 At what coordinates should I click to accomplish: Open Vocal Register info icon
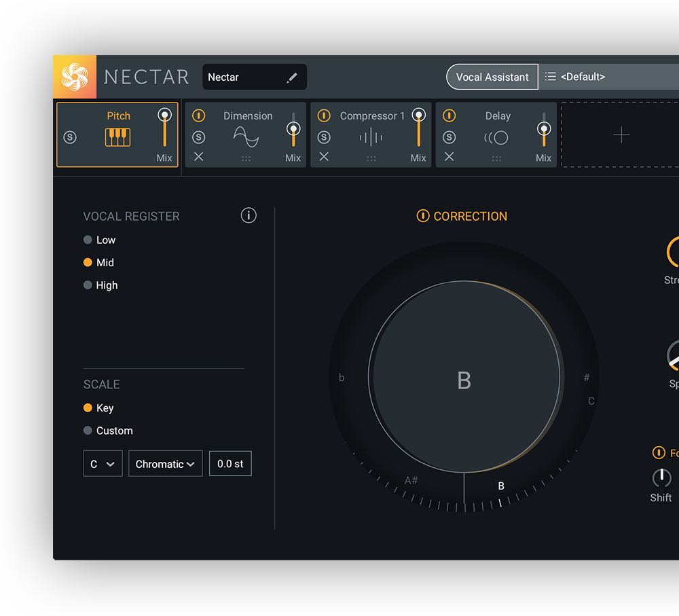249,216
